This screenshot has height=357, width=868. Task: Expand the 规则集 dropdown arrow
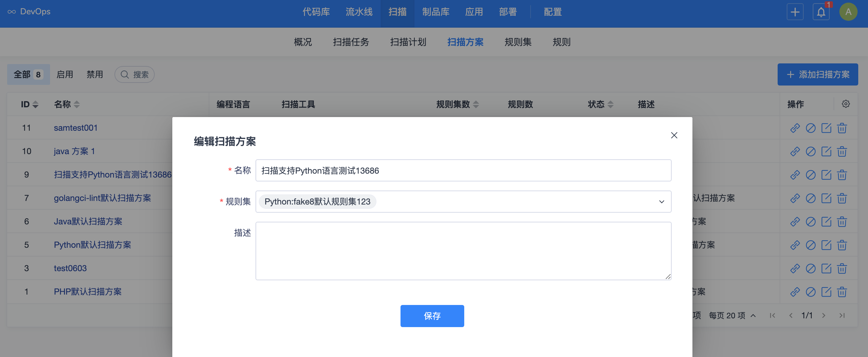[662, 202]
